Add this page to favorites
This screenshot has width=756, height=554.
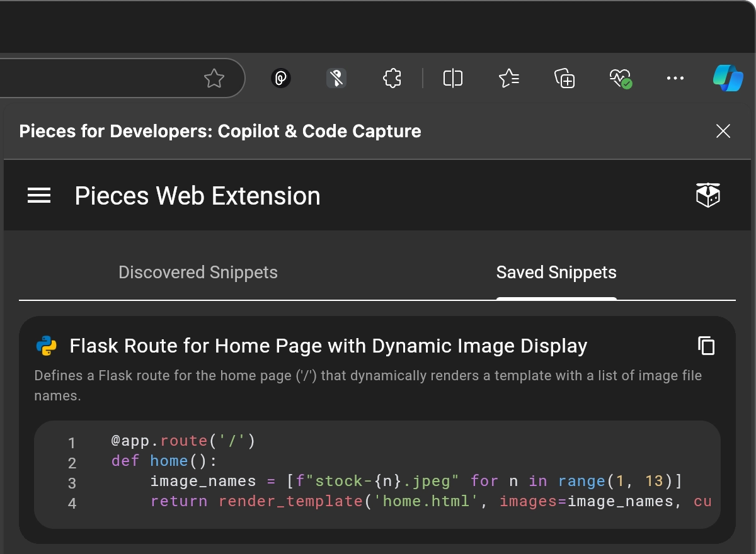214,78
